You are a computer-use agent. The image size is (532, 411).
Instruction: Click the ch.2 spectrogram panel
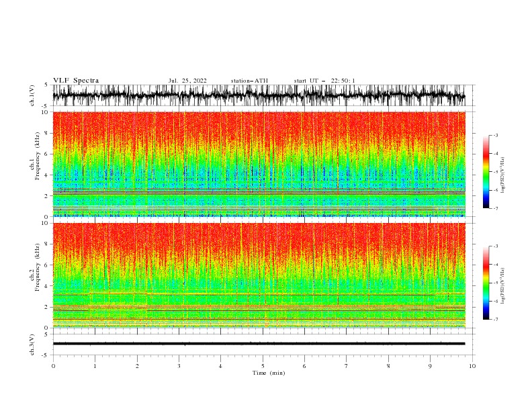pos(259,275)
